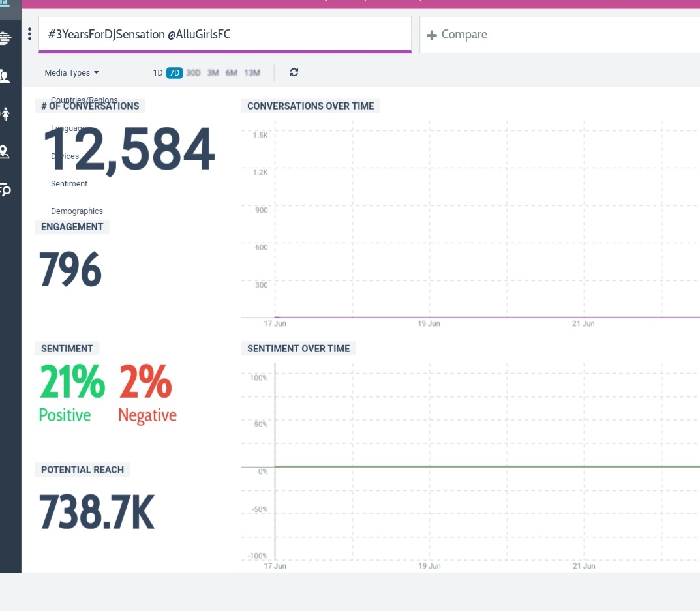Click the plus icon next to Compare
The image size is (700, 611).
click(x=432, y=35)
